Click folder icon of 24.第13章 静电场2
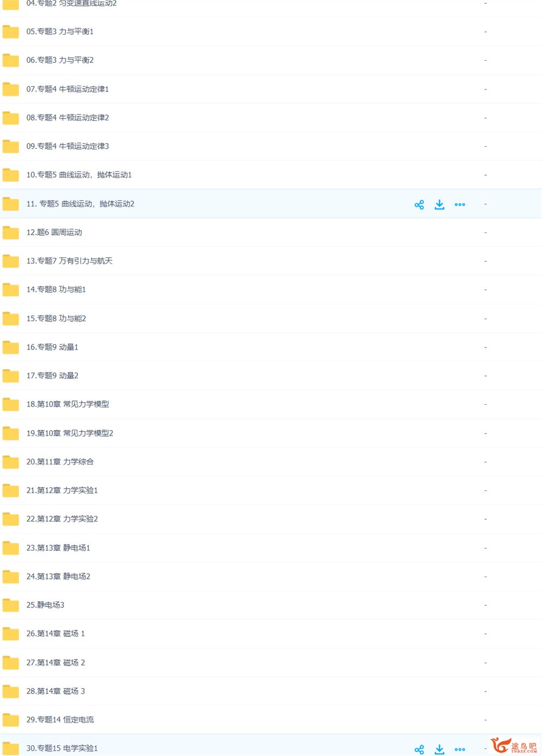Screen dimensions: 542x756 click(x=11, y=577)
